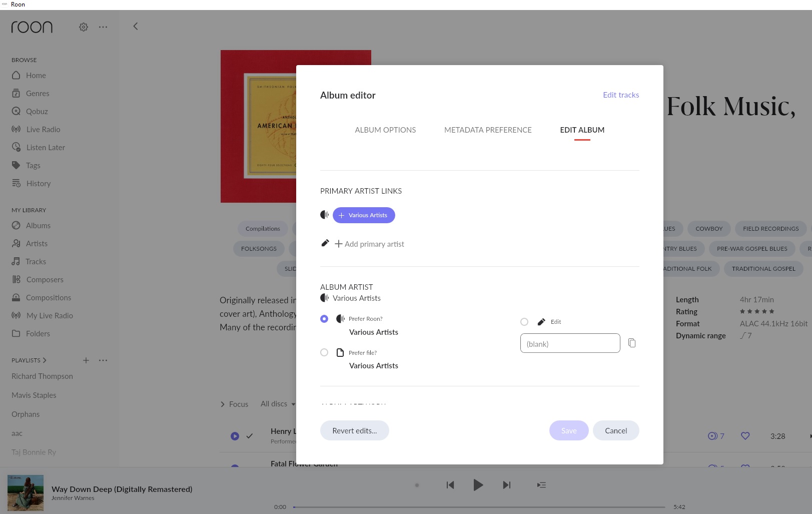Screen dimensions: 812x514
Task: Click the Edit tracks link
Action: (621, 95)
